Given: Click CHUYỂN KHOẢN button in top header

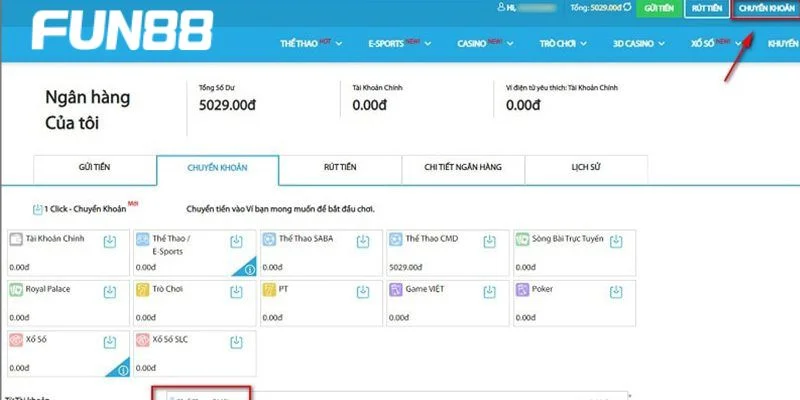Looking at the screenshot, I should (x=766, y=9).
